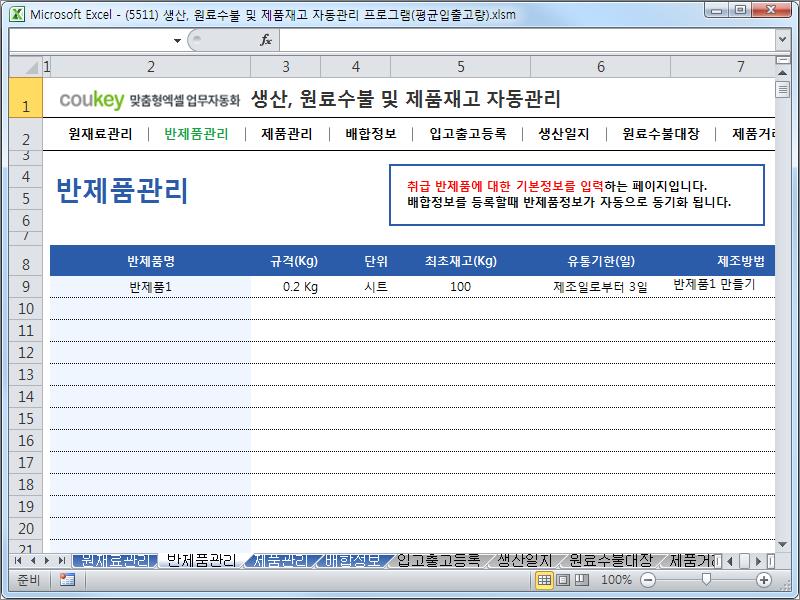Open the 반제품관리 navigation link
Viewport: 800px width, 600px height.
pyautogui.click(x=196, y=134)
